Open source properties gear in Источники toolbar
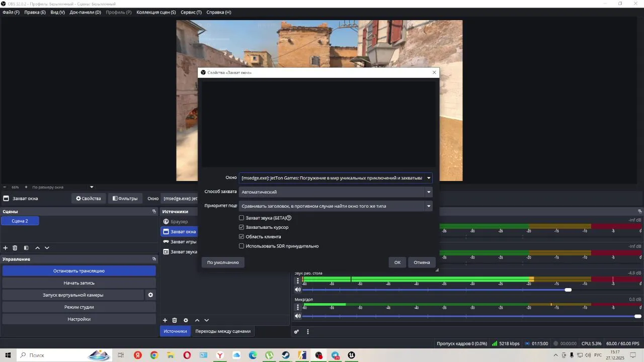The width and height of the screenshot is (644, 362). point(186,320)
